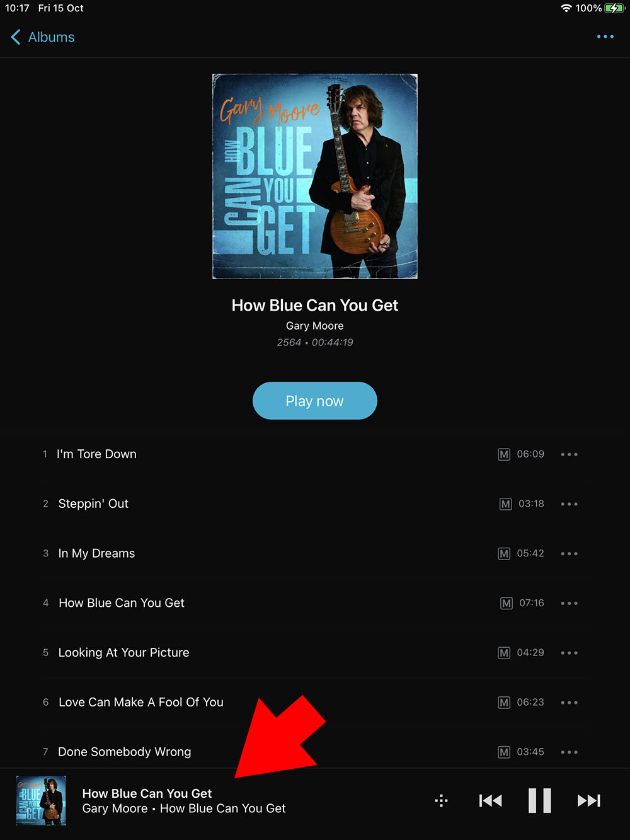Tap the Play now button
Image resolution: width=630 pixels, height=840 pixels.
pyautogui.click(x=314, y=401)
